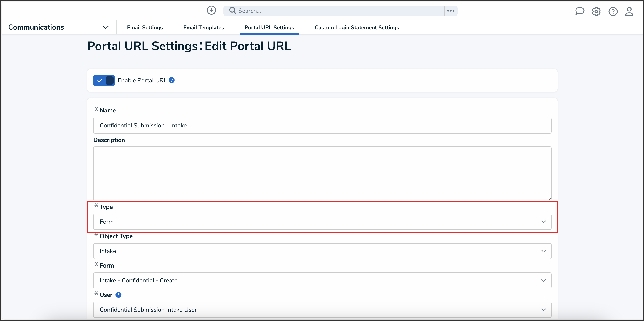Expand the Communications dropdown
Viewport: 644px width, 321px height.
click(x=106, y=27)
